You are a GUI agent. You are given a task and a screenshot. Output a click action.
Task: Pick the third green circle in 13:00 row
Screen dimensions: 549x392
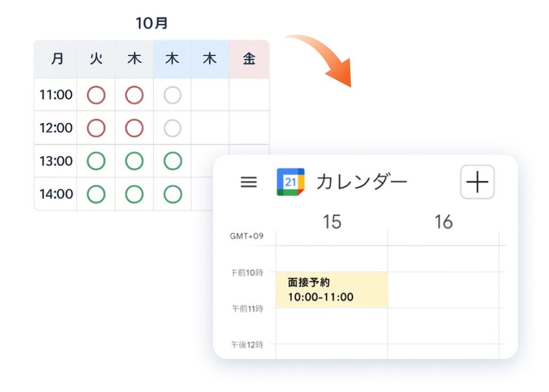click(x=173, y=161)
